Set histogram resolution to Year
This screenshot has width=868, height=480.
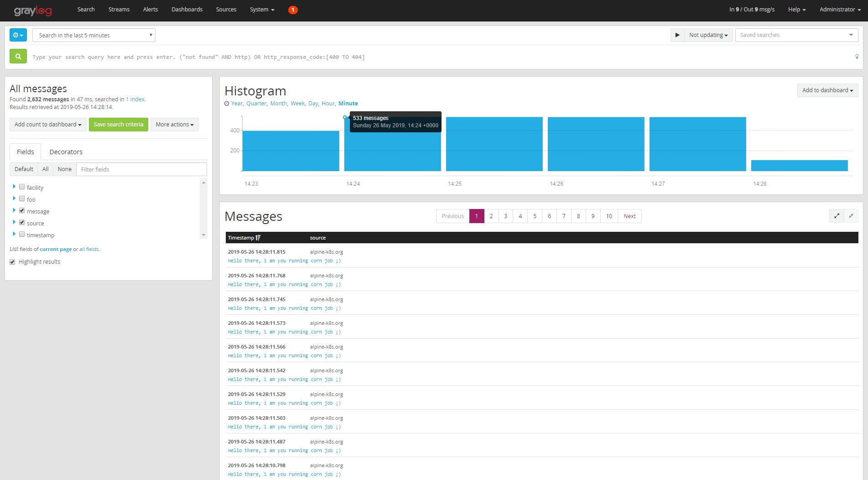(x=237, y=104)
